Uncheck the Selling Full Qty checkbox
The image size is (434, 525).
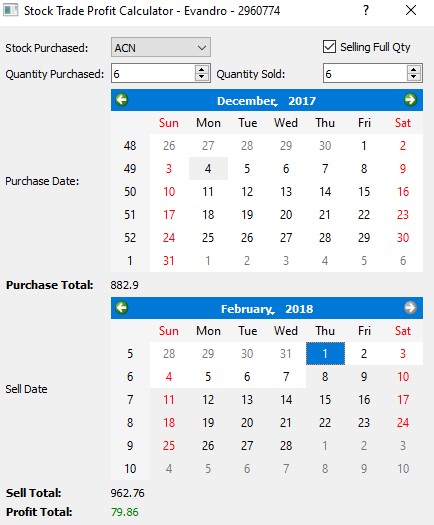tap(329, 47)
